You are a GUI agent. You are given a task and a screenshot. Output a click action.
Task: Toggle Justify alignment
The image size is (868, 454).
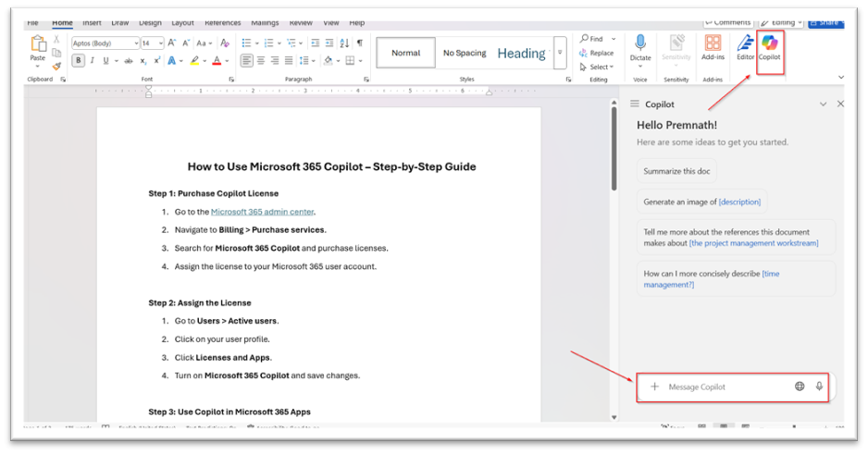289,61
